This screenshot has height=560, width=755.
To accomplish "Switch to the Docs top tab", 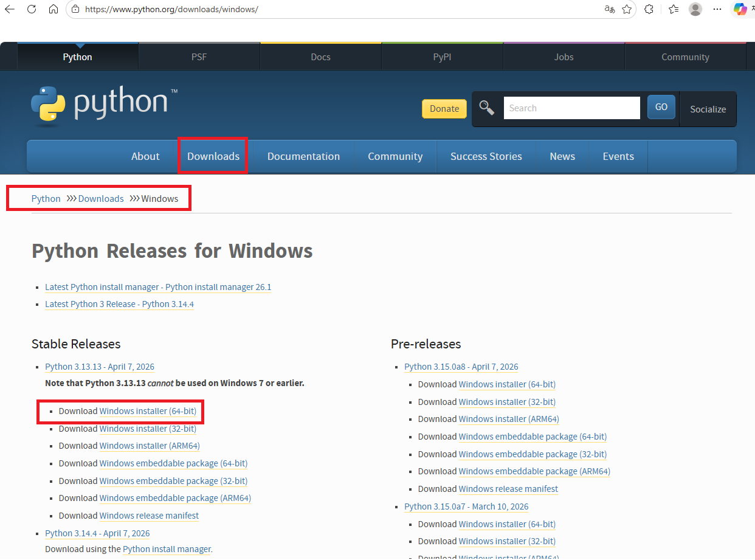I will [320, 57].
